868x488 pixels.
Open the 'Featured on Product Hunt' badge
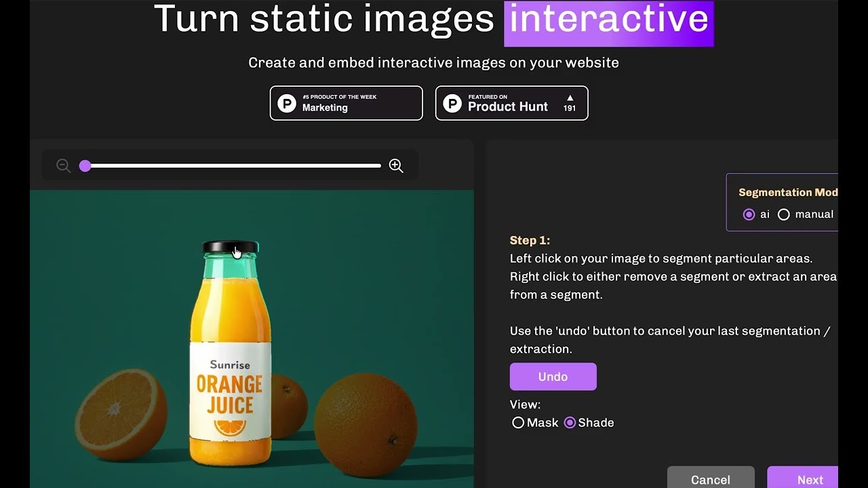[512, 103]
